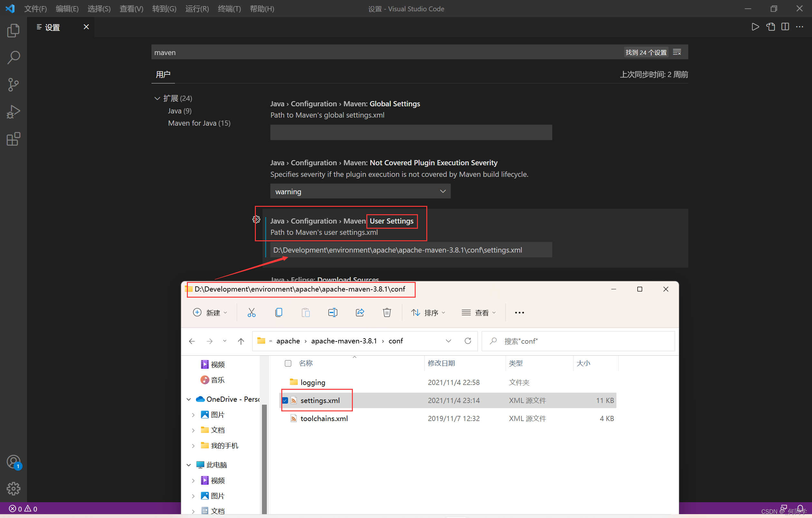812x518 pixels.
Task: Collapse the 扩展 (24) settings group
Action: click(157, 98)
